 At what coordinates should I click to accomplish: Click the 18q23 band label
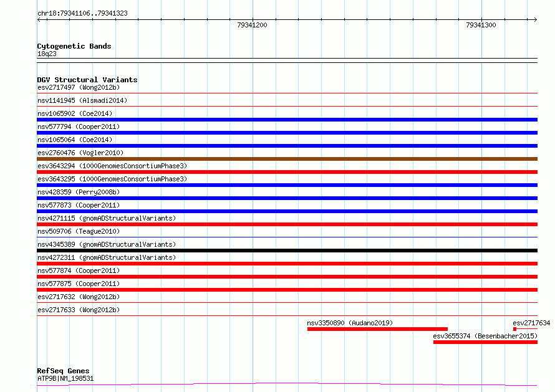point(47,54)
